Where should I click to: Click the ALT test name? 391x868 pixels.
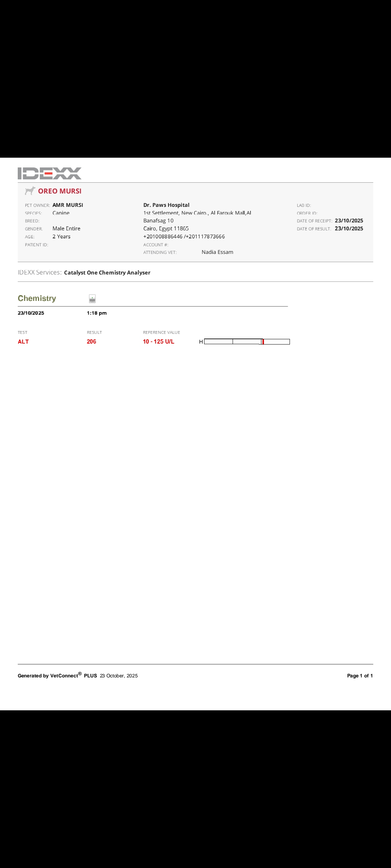click(23, 342)
